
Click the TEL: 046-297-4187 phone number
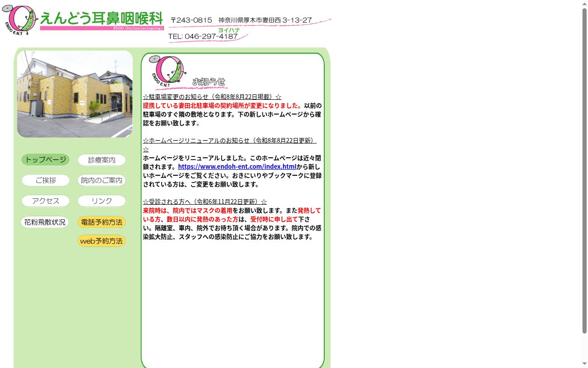203,36
